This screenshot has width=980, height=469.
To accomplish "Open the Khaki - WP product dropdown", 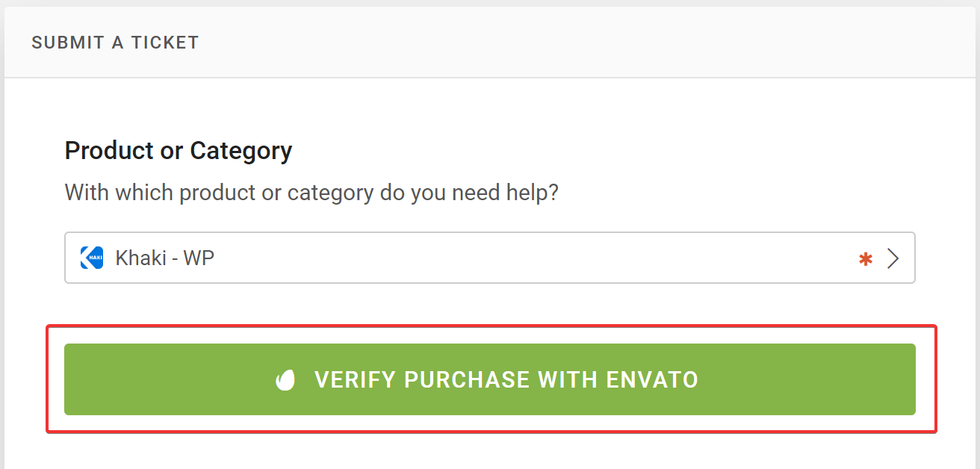I will pyautogui.click(x=489, y=258).
